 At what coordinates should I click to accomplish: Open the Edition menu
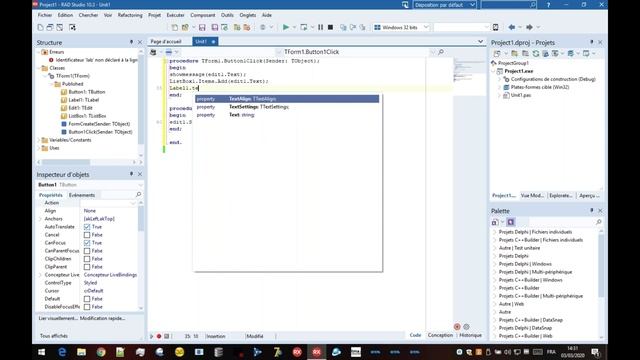pyautogui.click(x=65, y=15)
